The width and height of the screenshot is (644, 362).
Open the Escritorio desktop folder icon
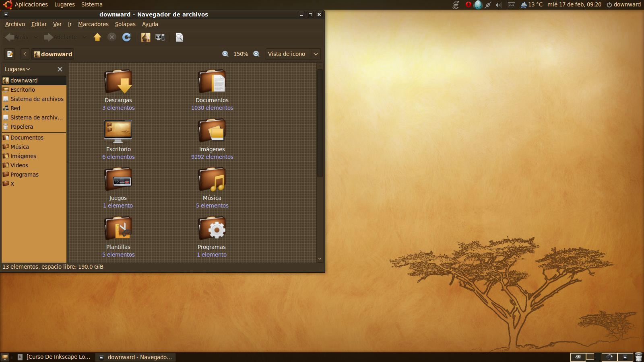[118, 131]
